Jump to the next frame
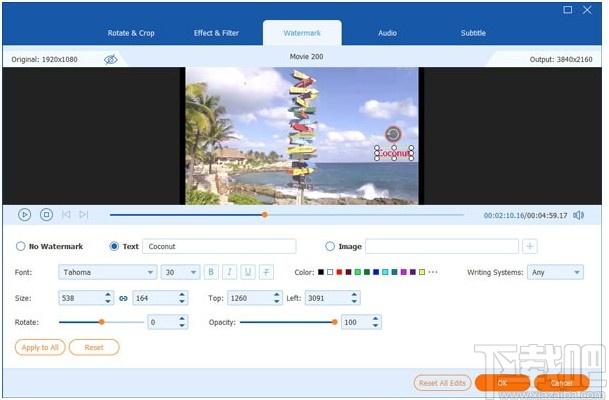 click(x=84, y=214)
